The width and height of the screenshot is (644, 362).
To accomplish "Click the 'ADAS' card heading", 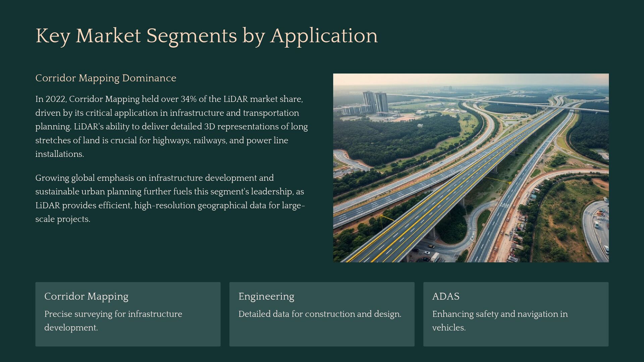I will (x=446, y=296).
